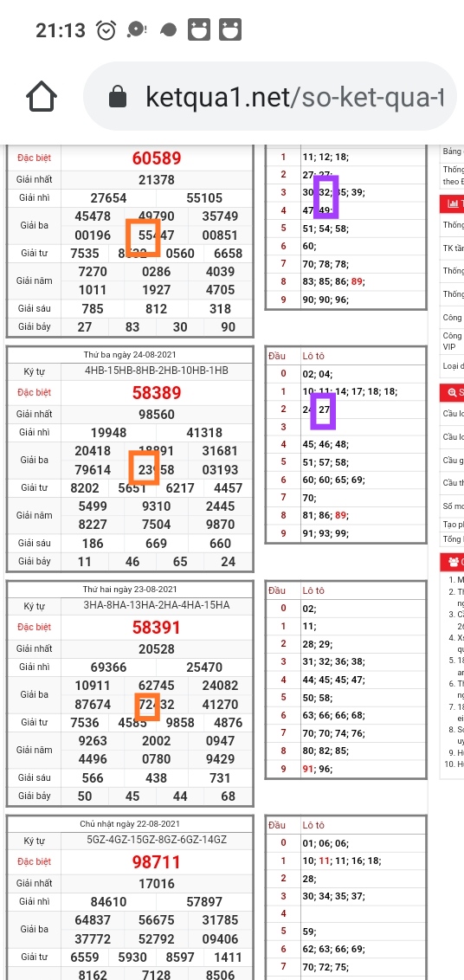Click the date header Thứ ba ngày 24-08-2021
The width and height of the screenshot is (464, 980).
(130, 354)
